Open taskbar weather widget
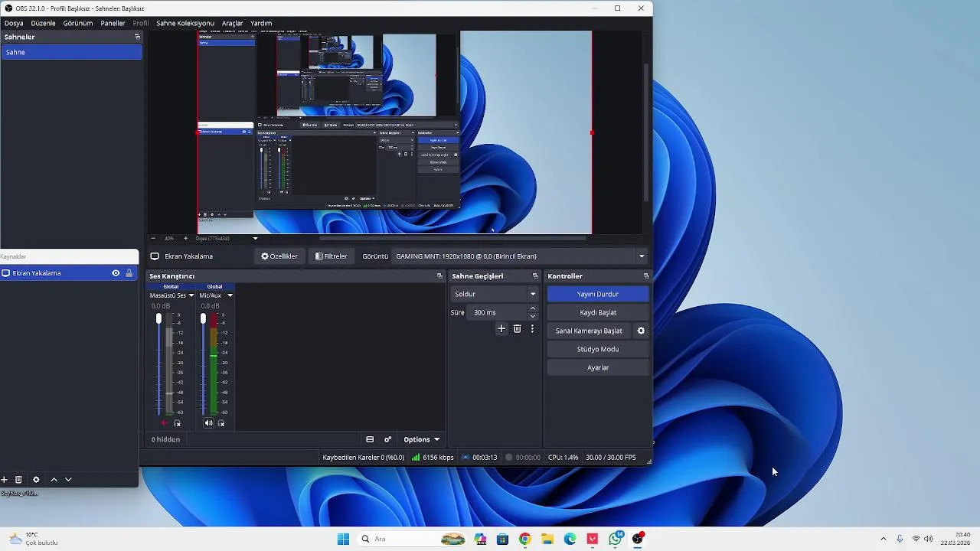 pyautogui.click(x=34, y=539)
